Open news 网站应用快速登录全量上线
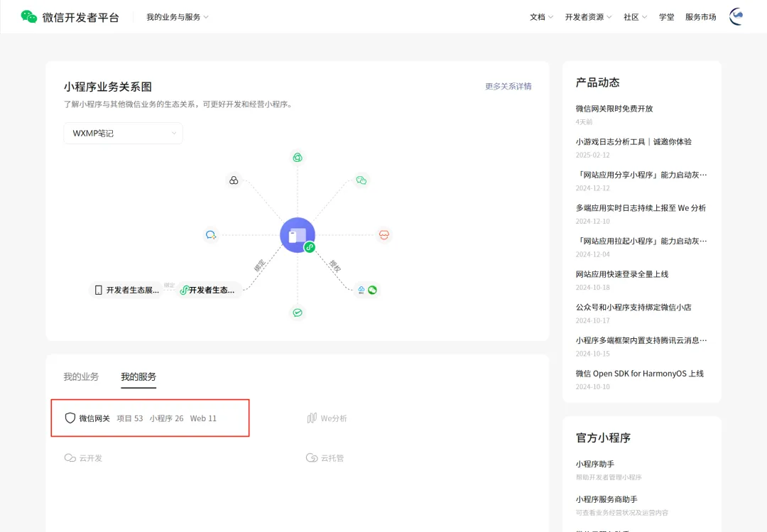The image size is (767, 532). (x=621, y=274)
